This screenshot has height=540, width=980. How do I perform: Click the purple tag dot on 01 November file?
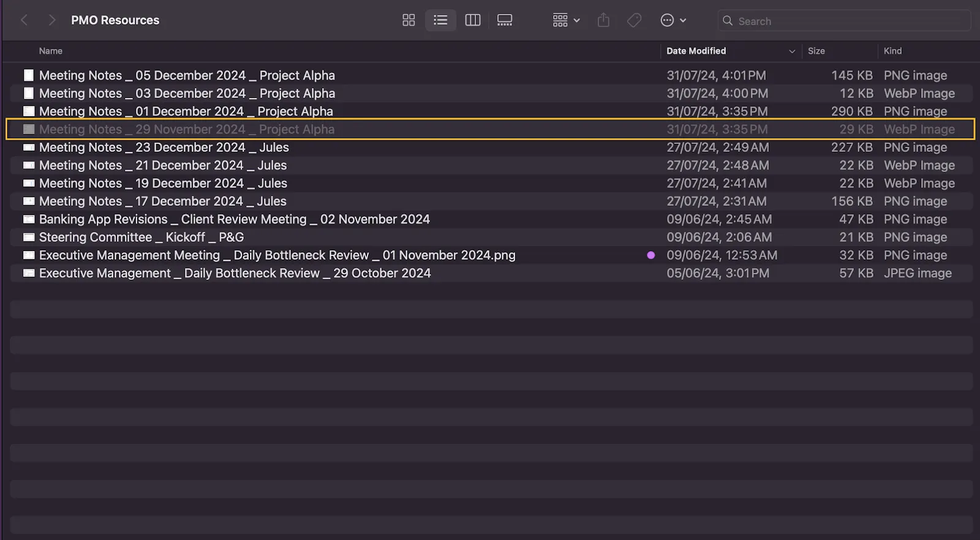[650, 255]
